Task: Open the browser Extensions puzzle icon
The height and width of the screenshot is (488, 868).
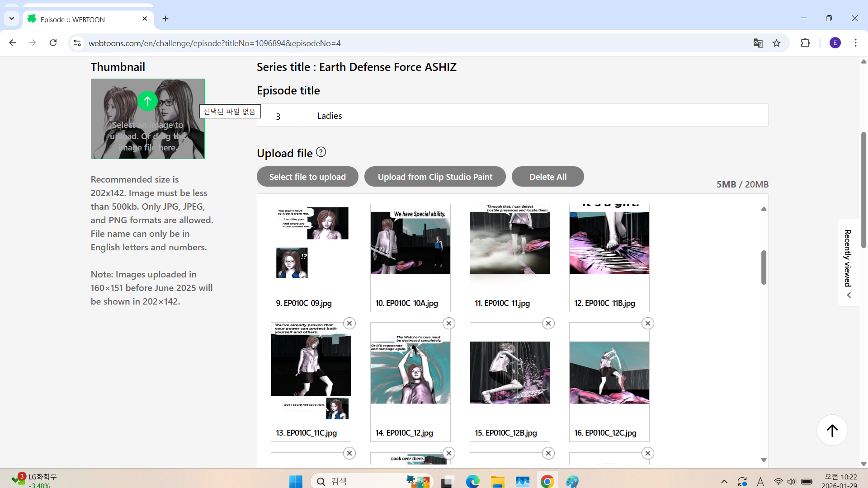Action: click(805, 43)
